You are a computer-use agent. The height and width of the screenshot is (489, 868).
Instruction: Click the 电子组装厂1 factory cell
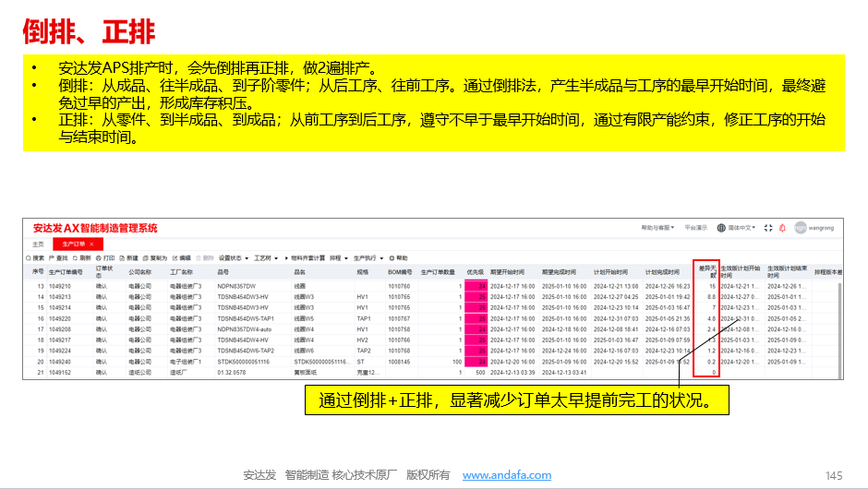pos(186,362)
